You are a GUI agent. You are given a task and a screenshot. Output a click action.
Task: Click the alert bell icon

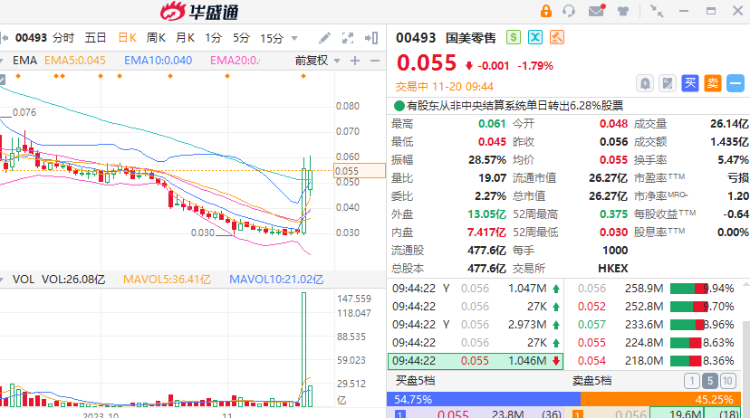tap(645, 84)
